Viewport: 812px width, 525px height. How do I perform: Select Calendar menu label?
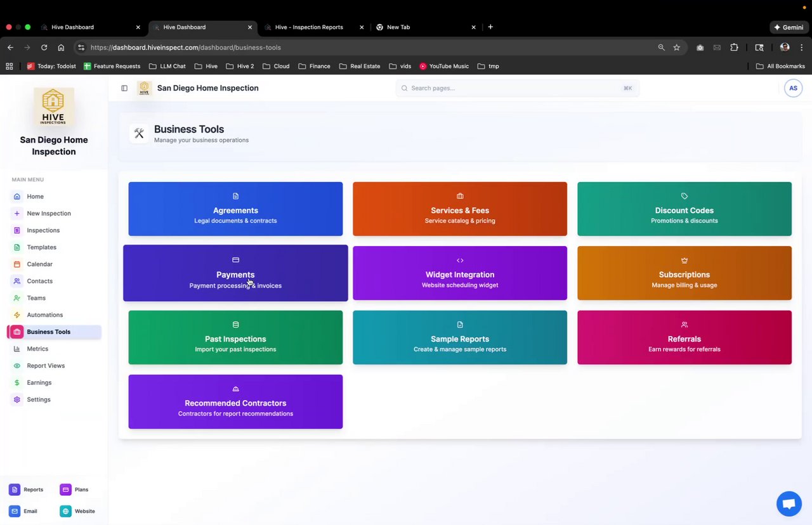point(40,264)
